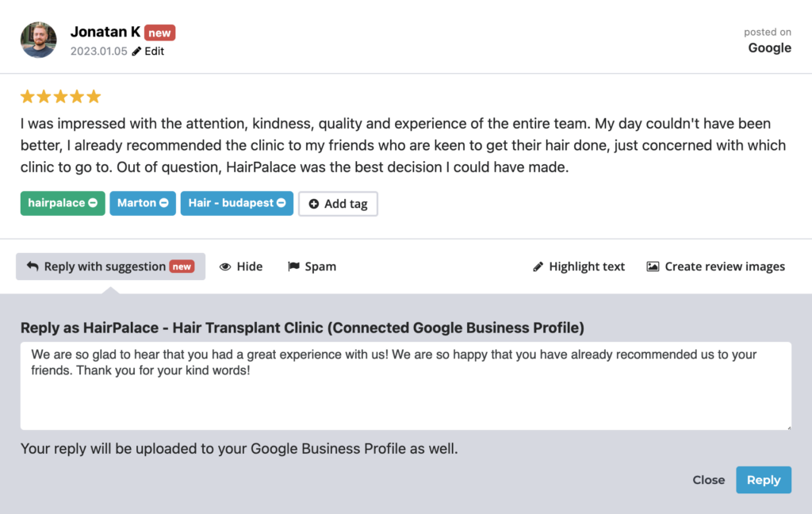This screenshot has height=514, width=812.
Task: Click the five-star rating
Action: [61, 97]
